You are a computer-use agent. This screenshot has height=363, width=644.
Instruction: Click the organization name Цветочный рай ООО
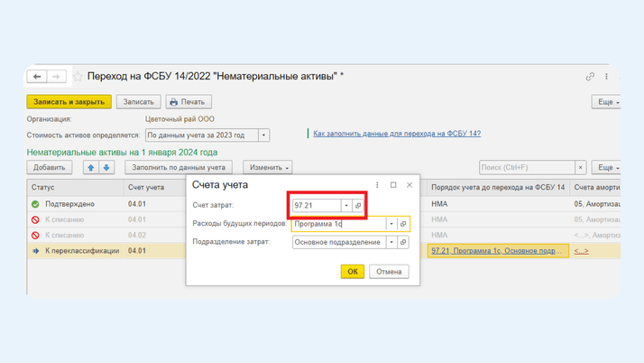coord(179,119)
